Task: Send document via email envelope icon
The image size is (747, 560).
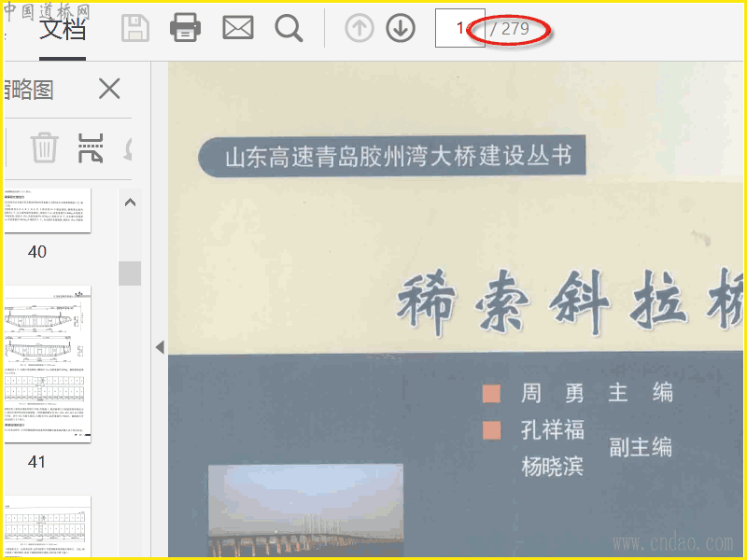Action: (238, 28)
